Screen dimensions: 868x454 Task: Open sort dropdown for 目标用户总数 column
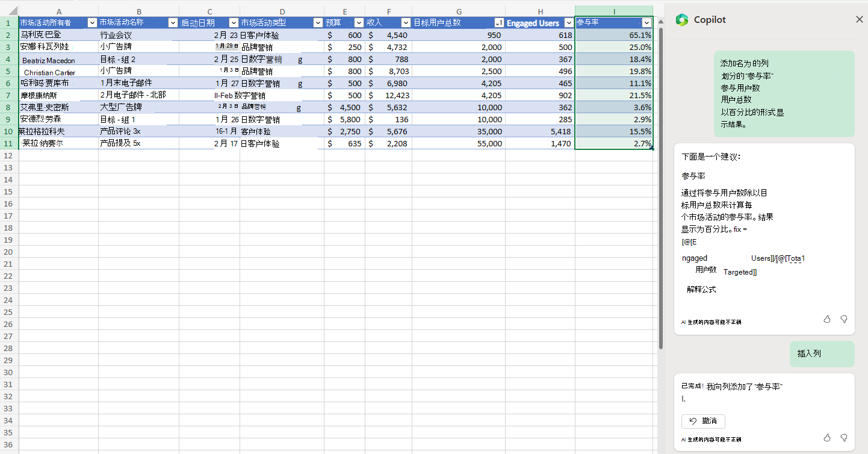point(498,23)
